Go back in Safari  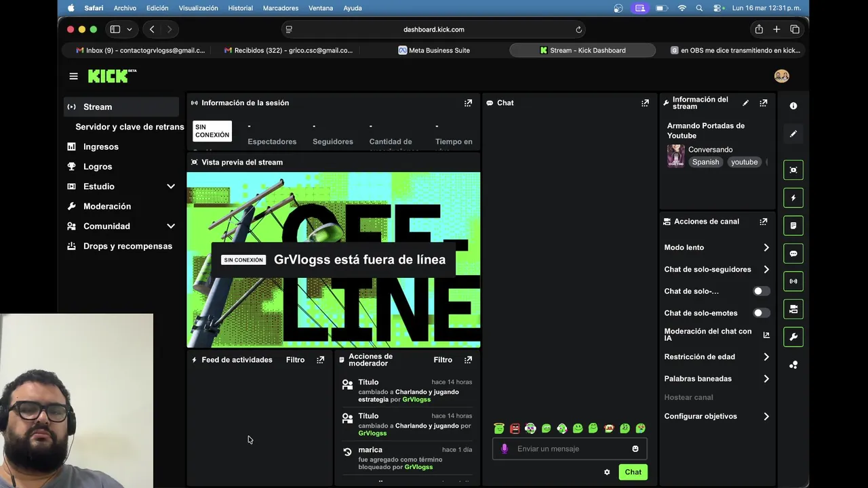coord(152,29)
